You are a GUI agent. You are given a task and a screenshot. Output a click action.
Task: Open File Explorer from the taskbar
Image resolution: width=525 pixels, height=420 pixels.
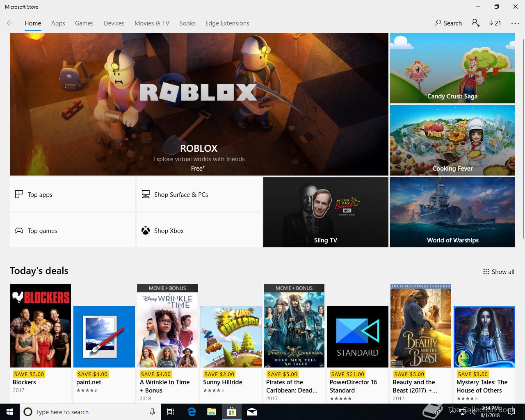click(x=211, y=412)
